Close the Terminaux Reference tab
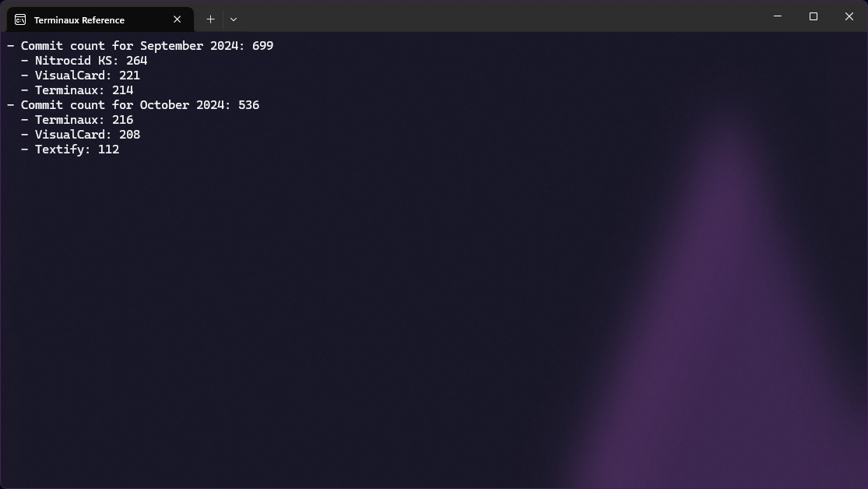Screen dimensions: 868x489 (177, 19)
